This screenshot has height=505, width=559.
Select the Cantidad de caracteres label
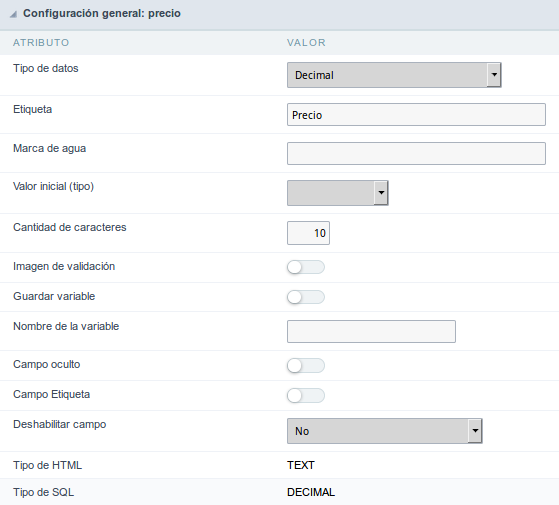coord(70,227)
